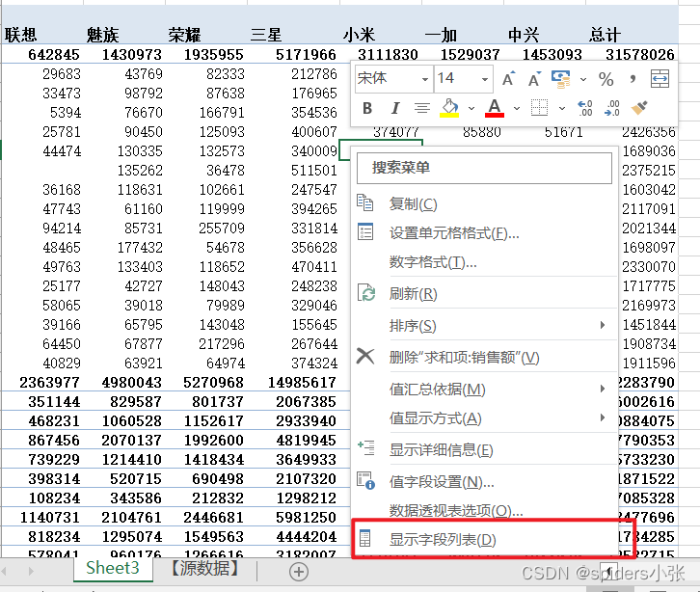The image size is (700, 592).
Task: Select the 三星 column header
Action: click(266, 35)
